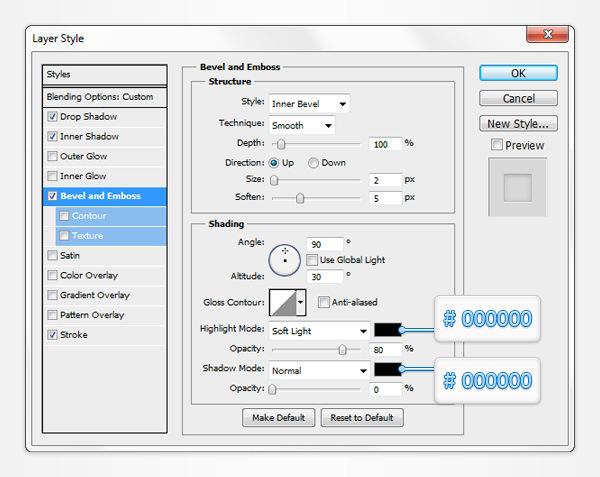
Task: Enable the Outer Glow checkbox
Action: [52, 156]
